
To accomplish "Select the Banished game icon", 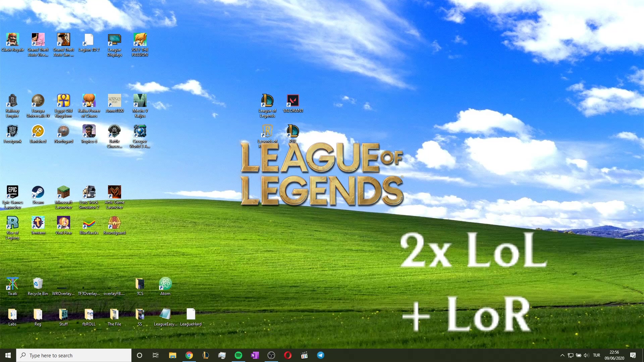I will [x=38, y=134].
